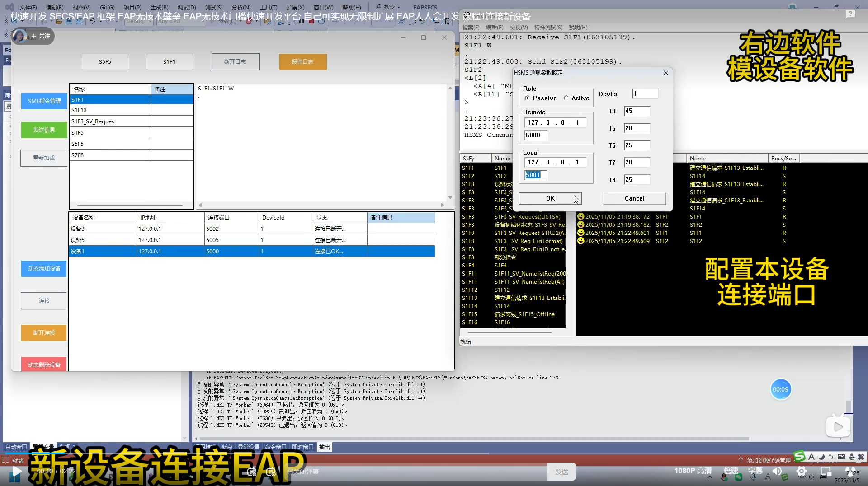868x486 pixels.
Task: Click the + 关注 follow button
Action: 41,36
